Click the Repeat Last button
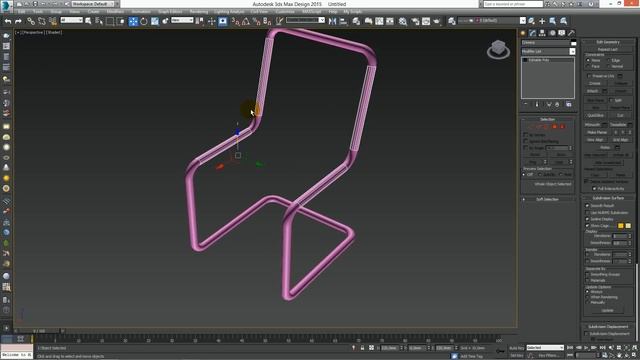Screen dimensions: 640x360 [x=608, y=49]
